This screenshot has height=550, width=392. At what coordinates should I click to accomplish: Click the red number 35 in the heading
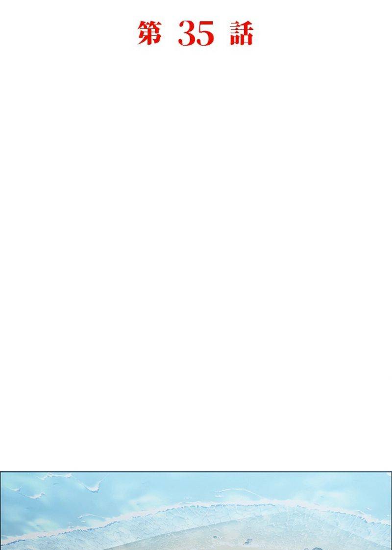(x=196, y=33)
